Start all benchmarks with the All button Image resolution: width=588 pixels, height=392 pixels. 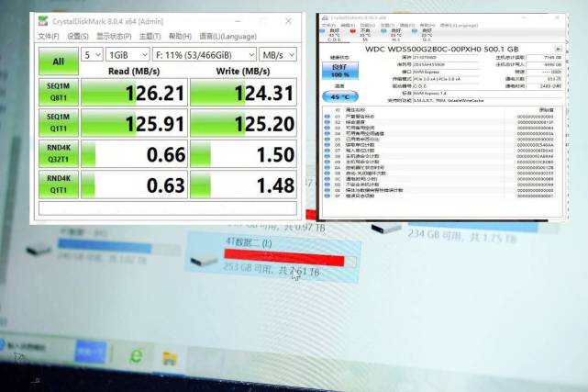(59, 62)
